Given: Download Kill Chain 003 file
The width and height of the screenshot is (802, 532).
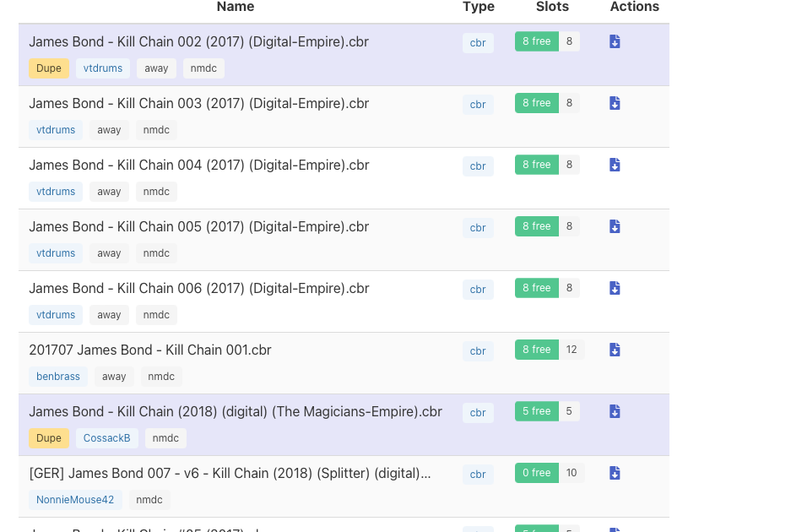Looking at the screenshot, I should click(x=615, y=103).
